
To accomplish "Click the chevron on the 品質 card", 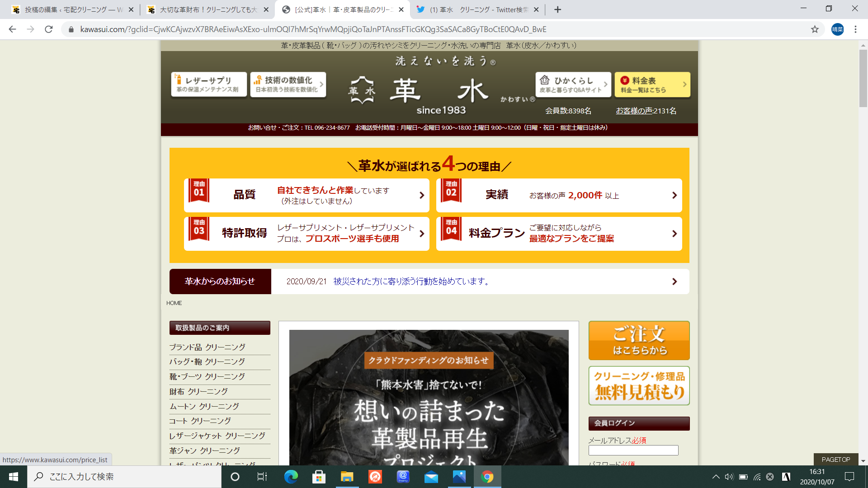I will [422, 195].
